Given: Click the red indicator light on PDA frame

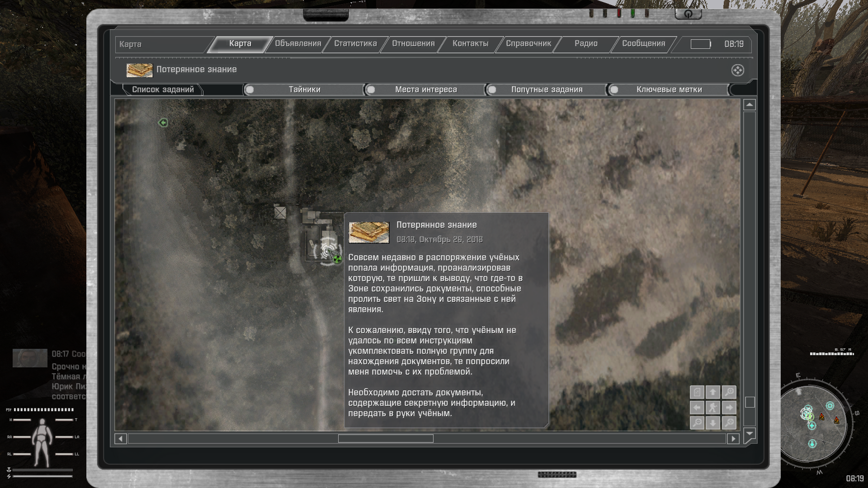Looking at the screenshot, I should 619,14.
